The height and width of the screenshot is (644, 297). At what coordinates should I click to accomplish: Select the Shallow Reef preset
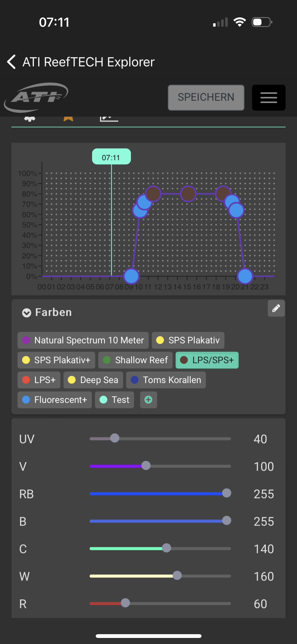135,360
